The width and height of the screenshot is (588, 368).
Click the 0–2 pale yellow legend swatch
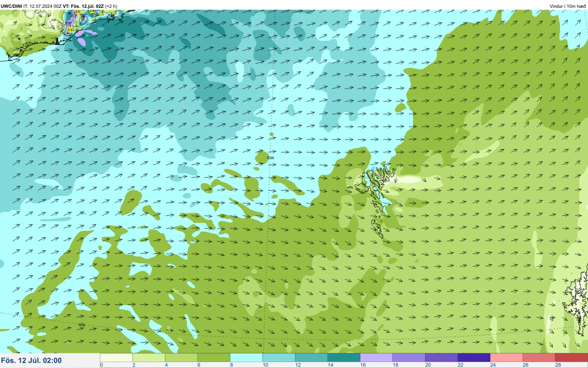tap(116, 357)
